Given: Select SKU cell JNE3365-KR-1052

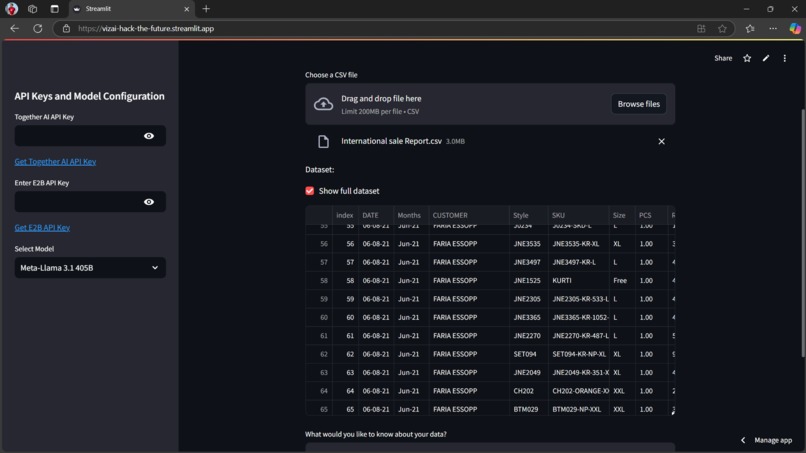Looking at the screenshot, I should coord(578,317).
